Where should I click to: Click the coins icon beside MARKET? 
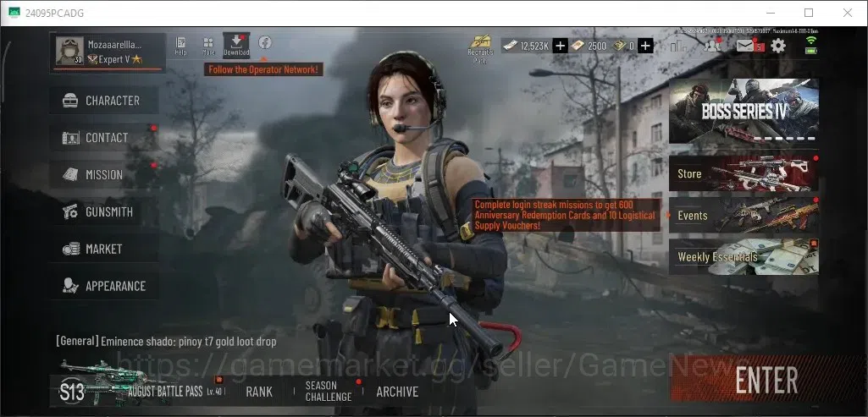[x=70, y=249]
